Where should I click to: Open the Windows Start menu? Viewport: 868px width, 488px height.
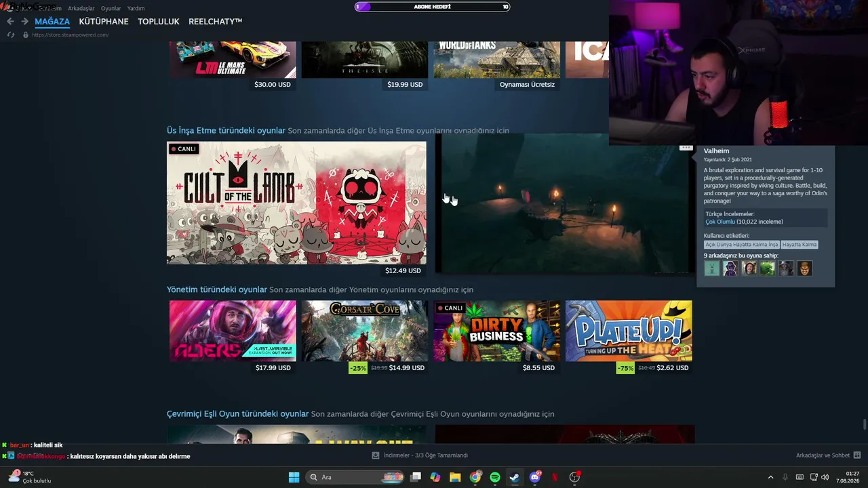(x=294, y=477)
